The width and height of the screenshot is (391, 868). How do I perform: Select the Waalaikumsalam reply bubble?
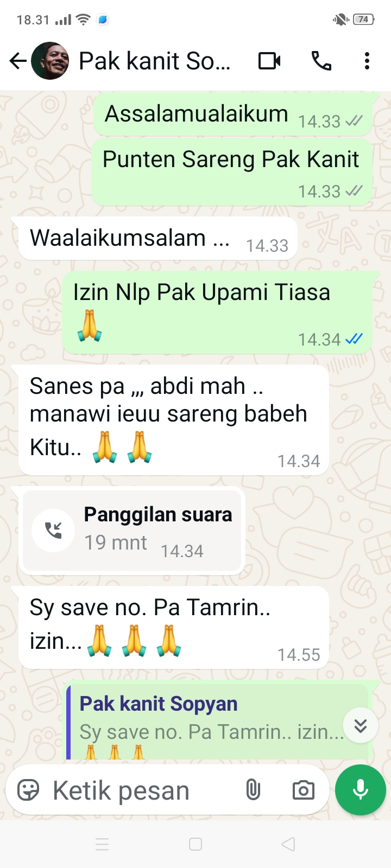coord(158,239)
